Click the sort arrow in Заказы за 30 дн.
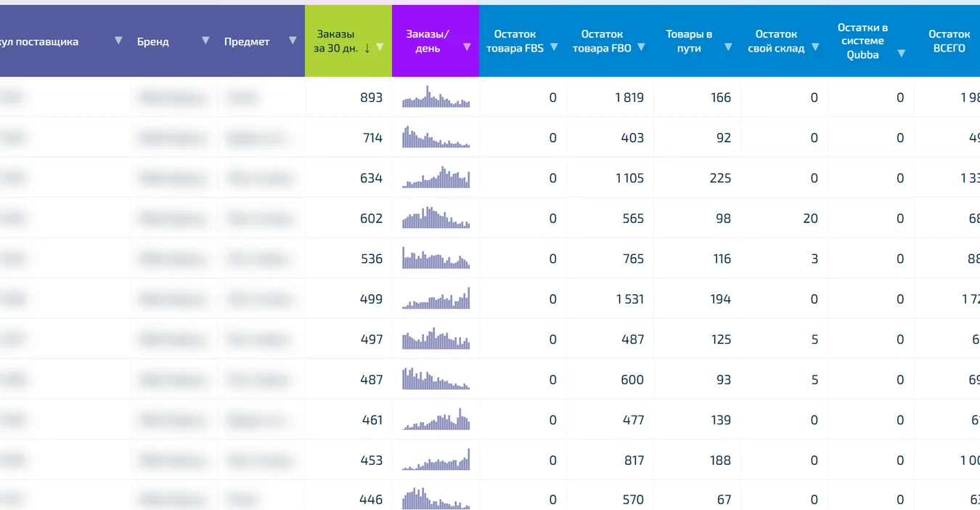Viewport: 980px width, 510px height. [367, 48]
